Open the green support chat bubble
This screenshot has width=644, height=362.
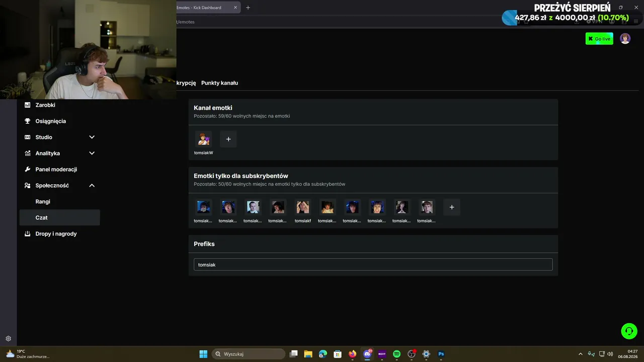[629, 331]
